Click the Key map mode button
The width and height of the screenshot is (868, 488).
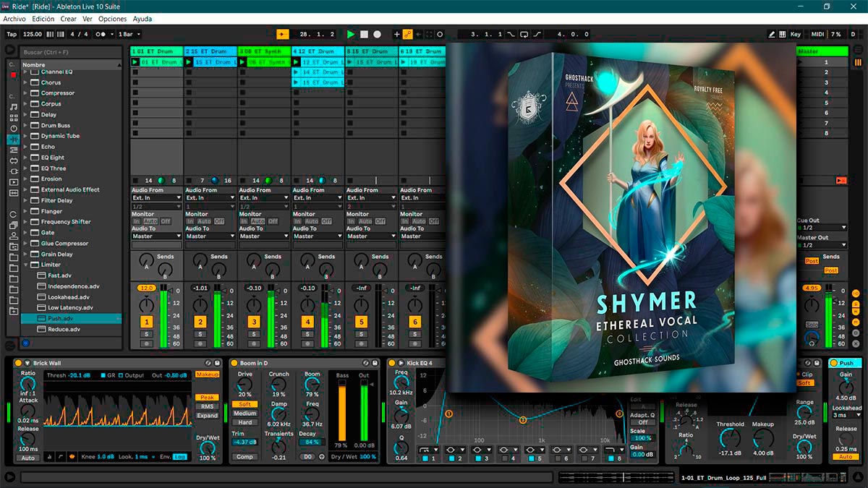[796, 34]
